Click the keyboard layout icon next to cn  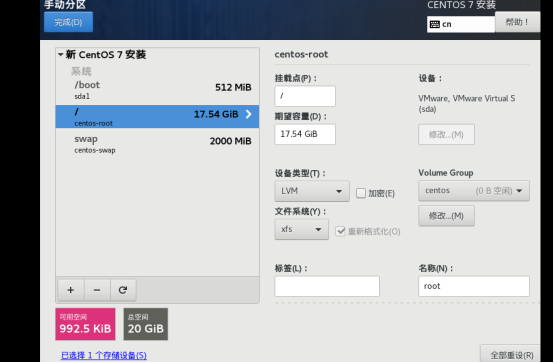point(435,24)
